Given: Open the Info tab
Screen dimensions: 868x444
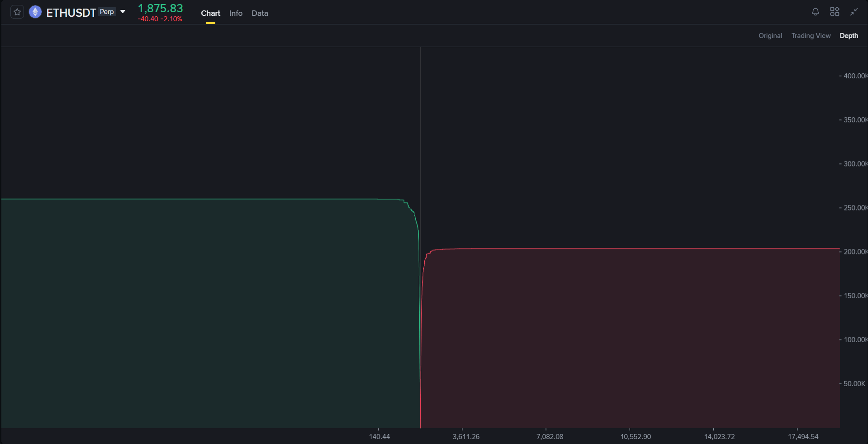Looking at the screenshot, I should point(236,13).
